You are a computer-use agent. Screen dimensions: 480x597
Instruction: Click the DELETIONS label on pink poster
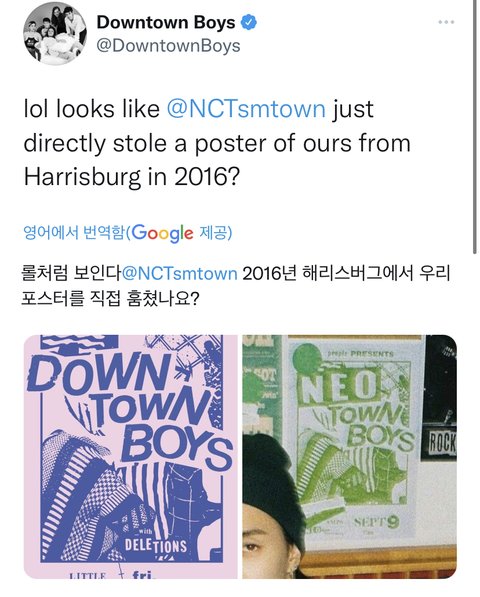(156, 546)
